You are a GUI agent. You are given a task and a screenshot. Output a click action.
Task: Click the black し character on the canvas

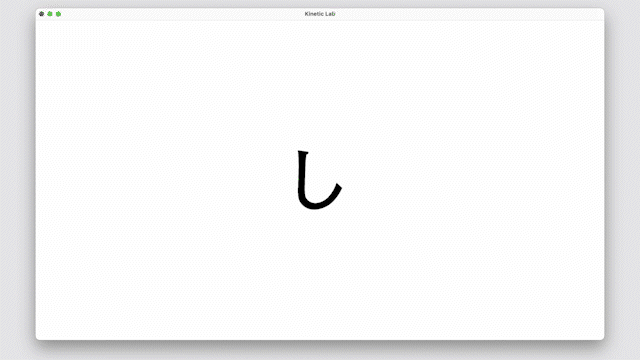319,180
